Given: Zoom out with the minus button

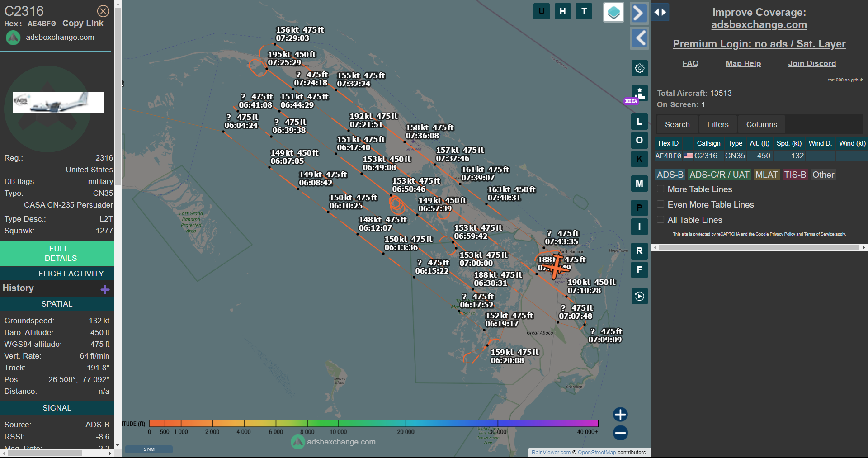Looking at the screenshot, I should tap(620, 433).
